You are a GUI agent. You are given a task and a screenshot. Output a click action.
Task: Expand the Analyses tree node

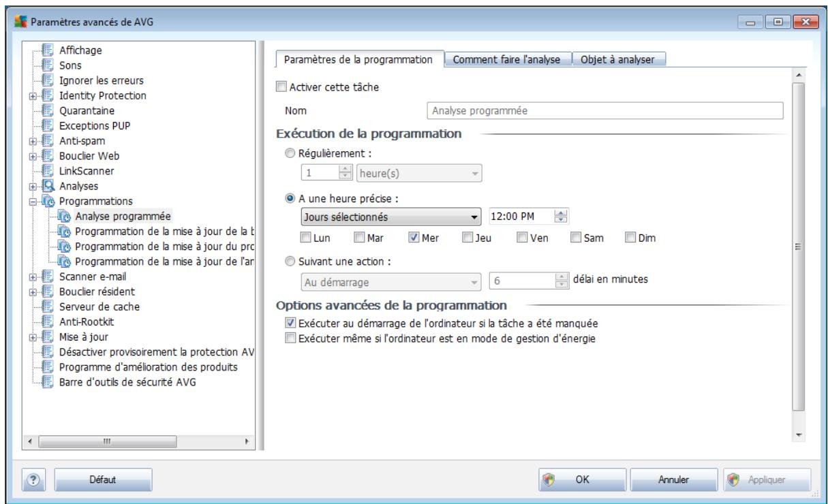(32, 187)
